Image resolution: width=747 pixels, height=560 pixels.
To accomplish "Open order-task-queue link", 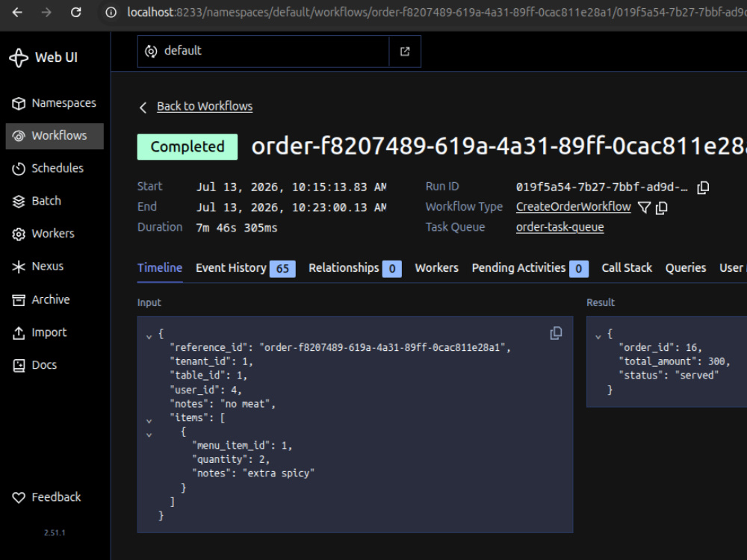I will click(x=560, y=227).
